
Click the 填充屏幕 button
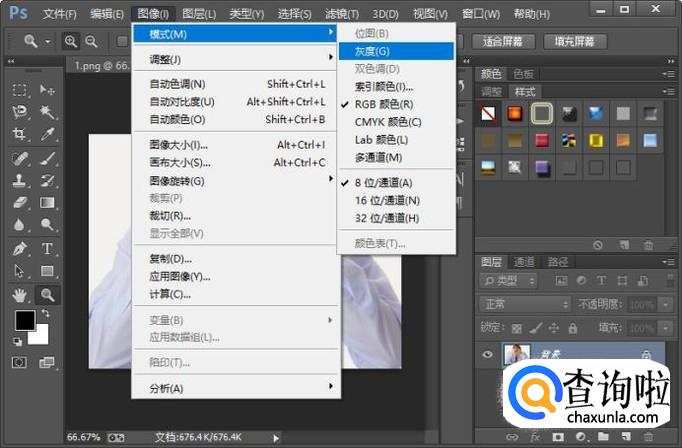574,41
